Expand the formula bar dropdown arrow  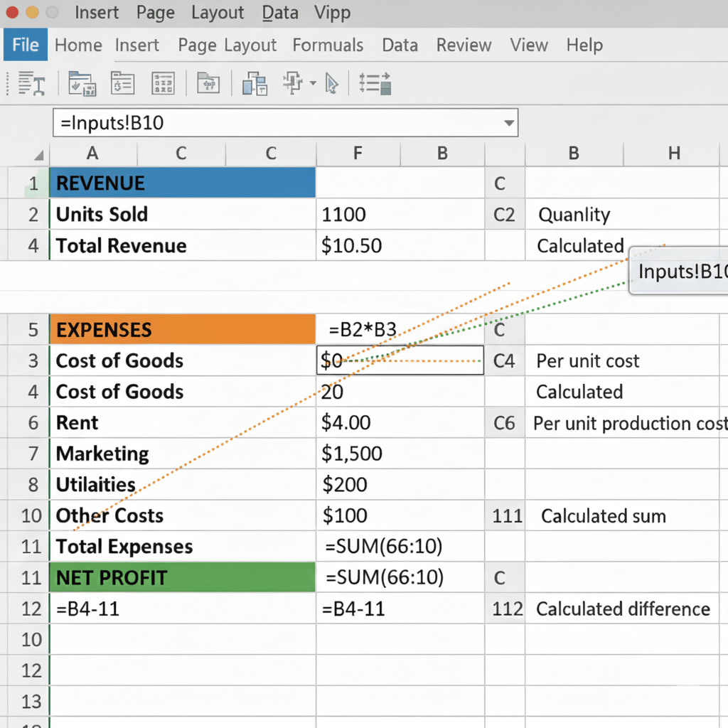pyautogui.click(x=509, y=122)
